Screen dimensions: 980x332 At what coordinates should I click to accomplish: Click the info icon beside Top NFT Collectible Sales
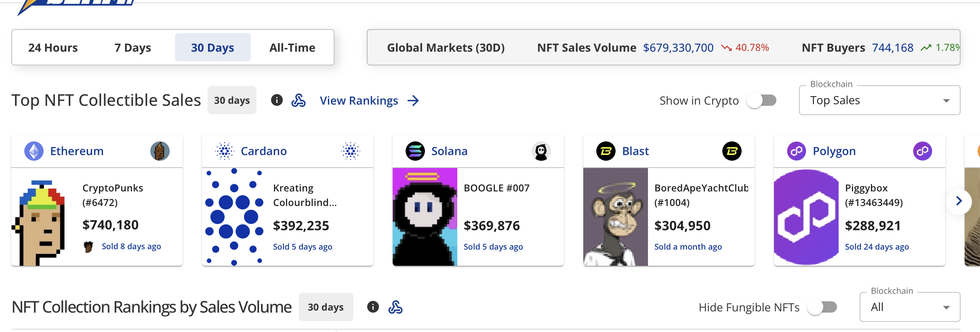(277, 100)
